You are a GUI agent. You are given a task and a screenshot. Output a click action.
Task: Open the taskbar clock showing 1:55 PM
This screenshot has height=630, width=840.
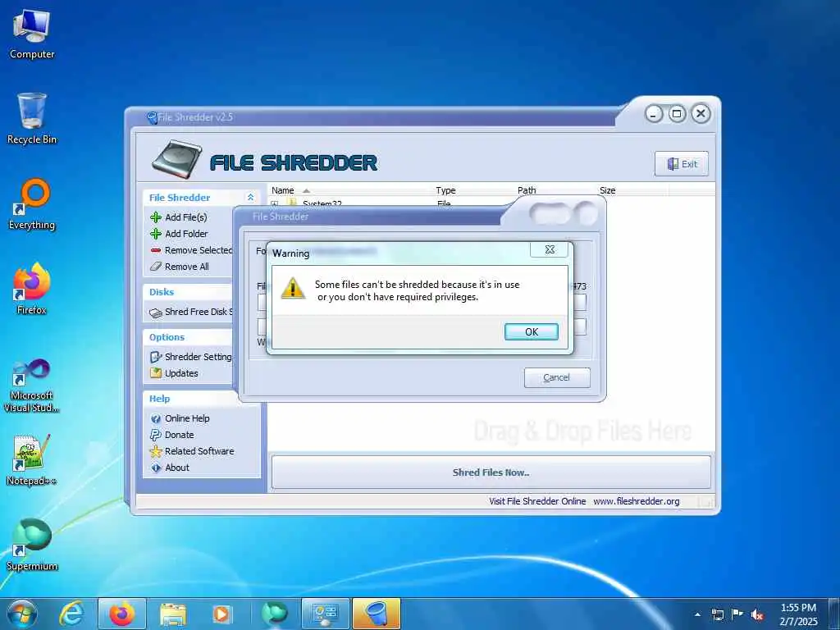tap(798, 614)
